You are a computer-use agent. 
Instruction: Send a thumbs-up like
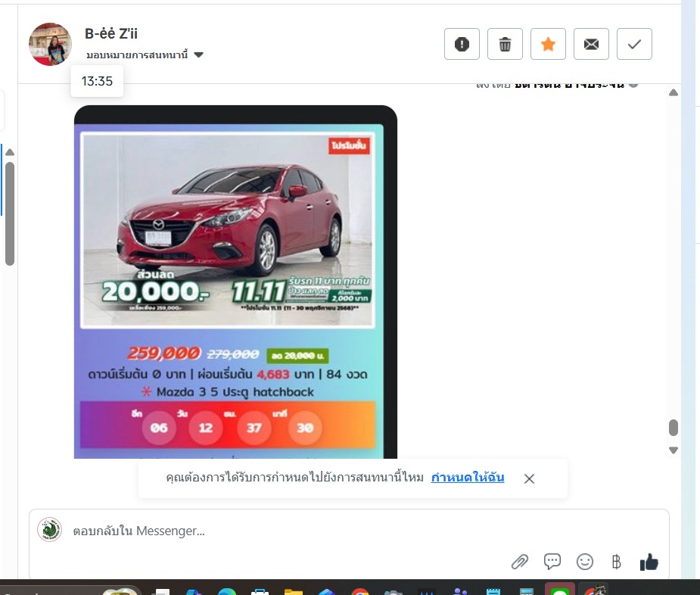coord(649,562)
